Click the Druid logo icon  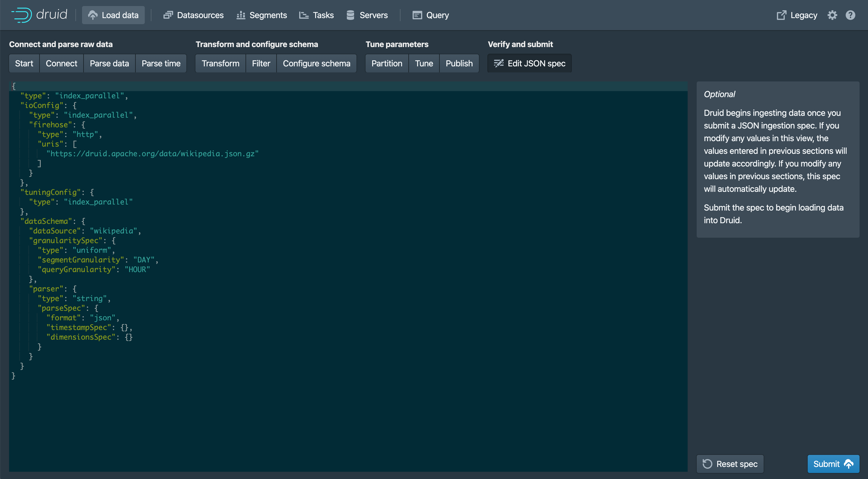point(22,15)
